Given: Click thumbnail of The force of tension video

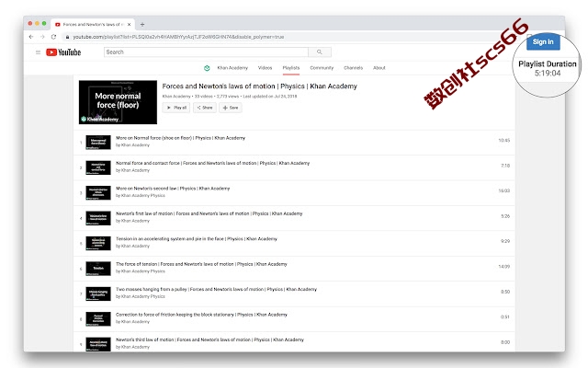Looking at the screenshot, I should pyautogui.click(x=98, y=269).
